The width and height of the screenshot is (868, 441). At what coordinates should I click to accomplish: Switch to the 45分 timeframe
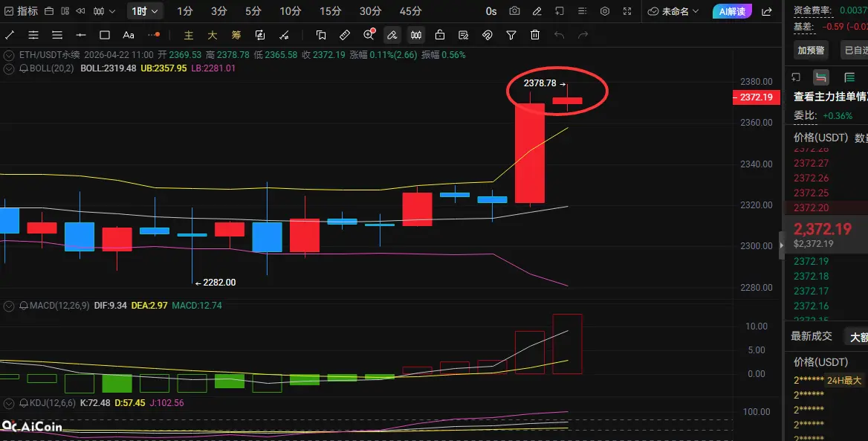point(410,11)
